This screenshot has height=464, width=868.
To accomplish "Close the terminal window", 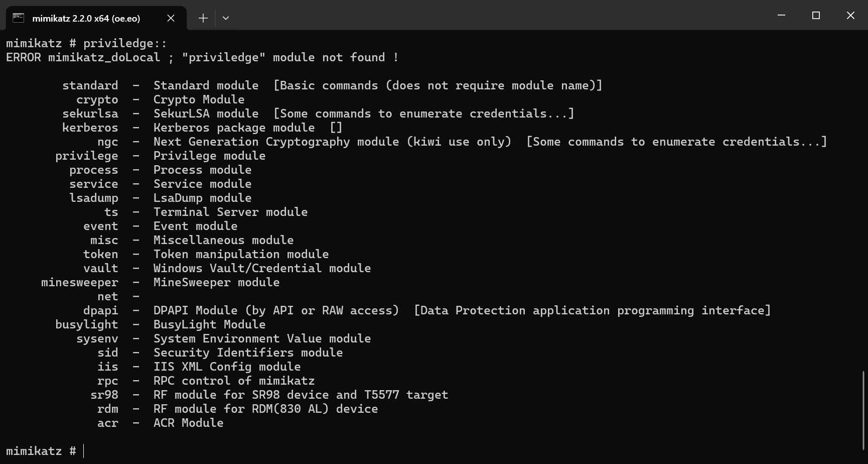I will click(x=850, y=16).
